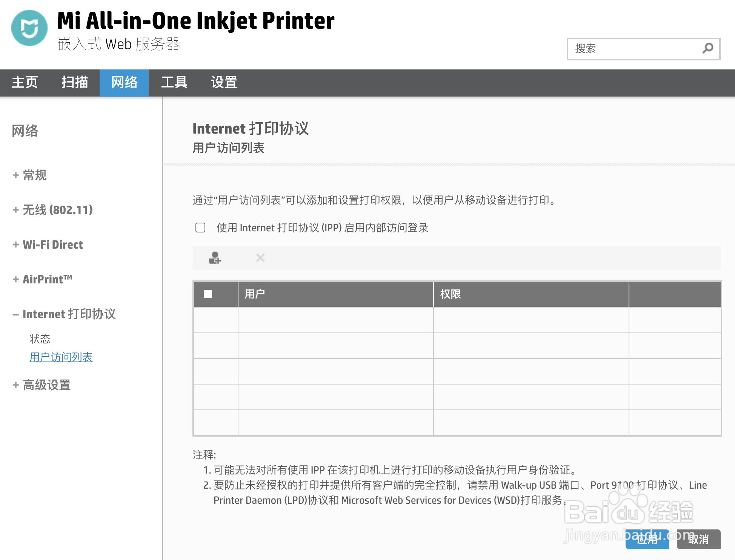Open the 工具 tab
Screen dimensions: 735x560
[x=174, y=82]
